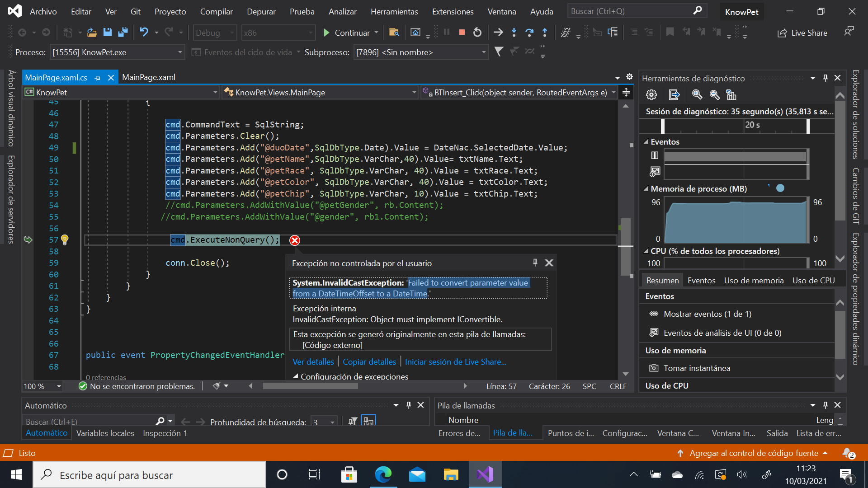The image size is (868, 488).
Task: Open the Depurar menu
Action: click(x=261, y=12)
